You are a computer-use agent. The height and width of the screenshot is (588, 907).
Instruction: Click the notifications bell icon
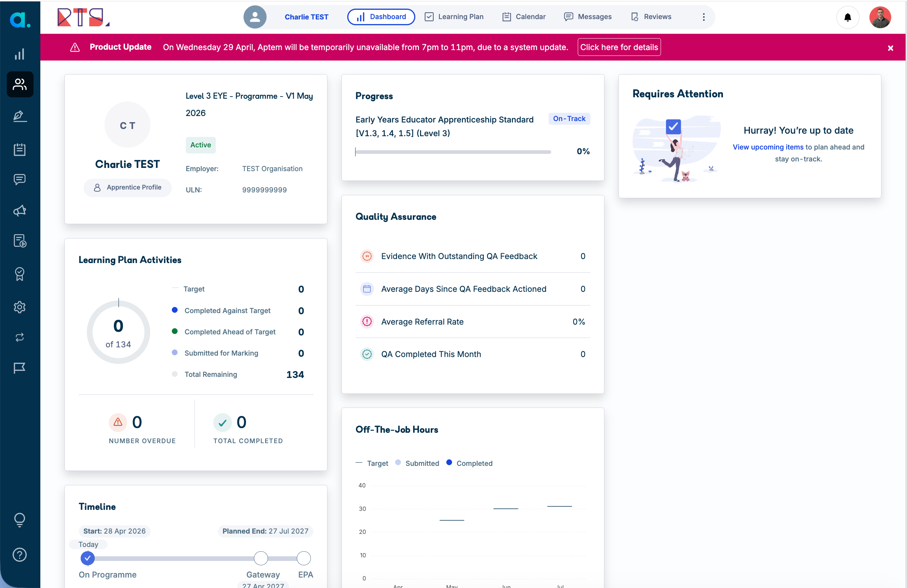pos(847,17)
